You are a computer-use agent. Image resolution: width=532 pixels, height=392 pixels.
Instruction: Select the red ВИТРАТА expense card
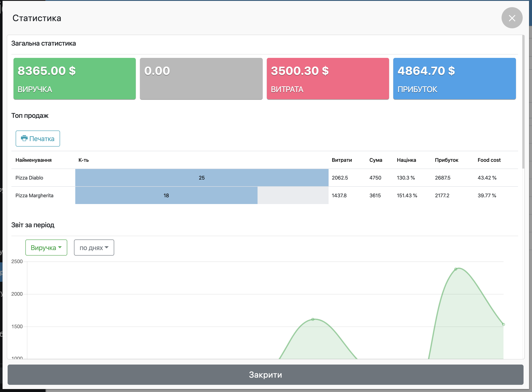[328, 79]
